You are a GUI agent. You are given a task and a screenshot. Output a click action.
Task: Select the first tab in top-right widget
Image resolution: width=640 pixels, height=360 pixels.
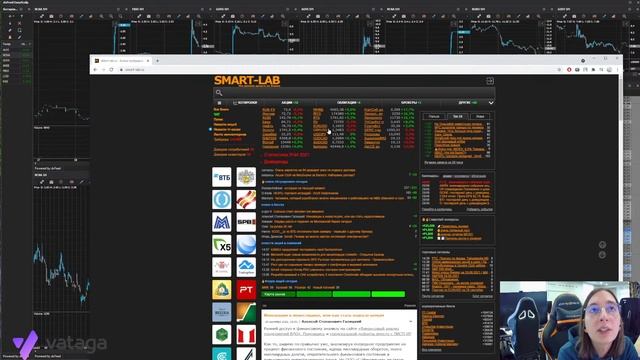(434, 116)
